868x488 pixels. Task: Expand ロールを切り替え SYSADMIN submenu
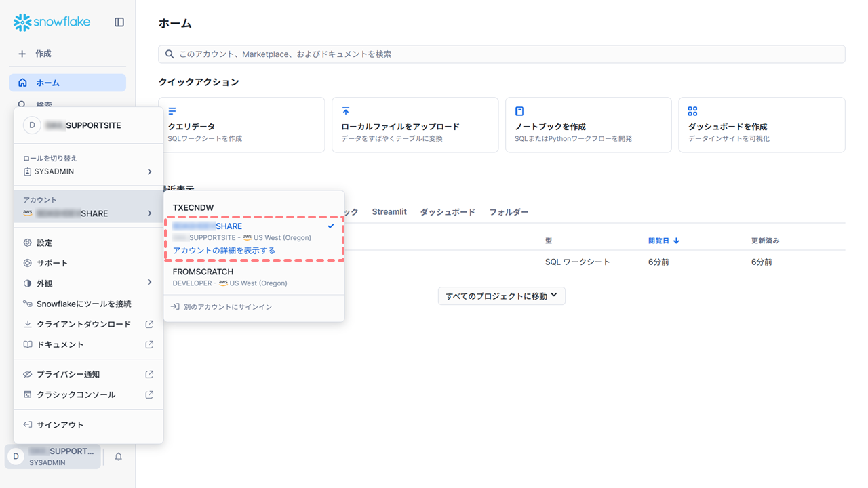pos(88,165)
